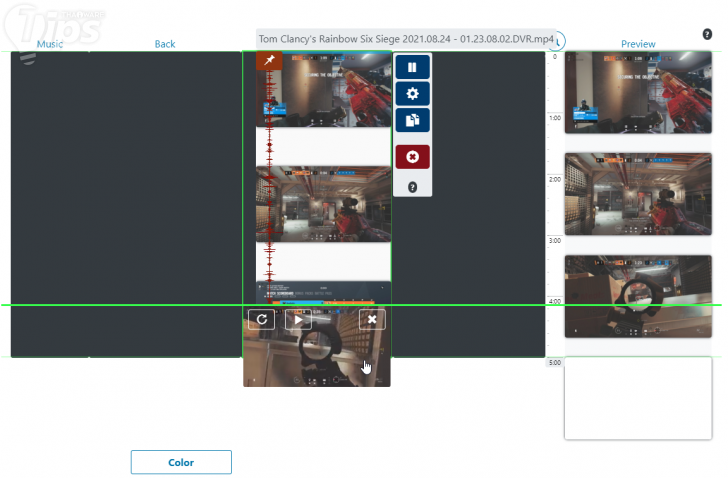Select the scoreboard clip frame in the center track
Image resolution: width=728 pixels, height=478 pixels.
[324, 292]
